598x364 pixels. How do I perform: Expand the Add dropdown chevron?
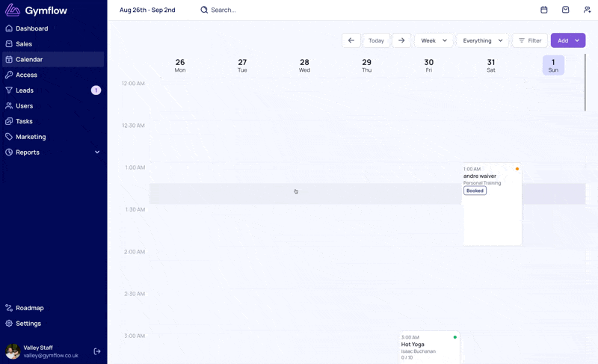coord(577,40)
